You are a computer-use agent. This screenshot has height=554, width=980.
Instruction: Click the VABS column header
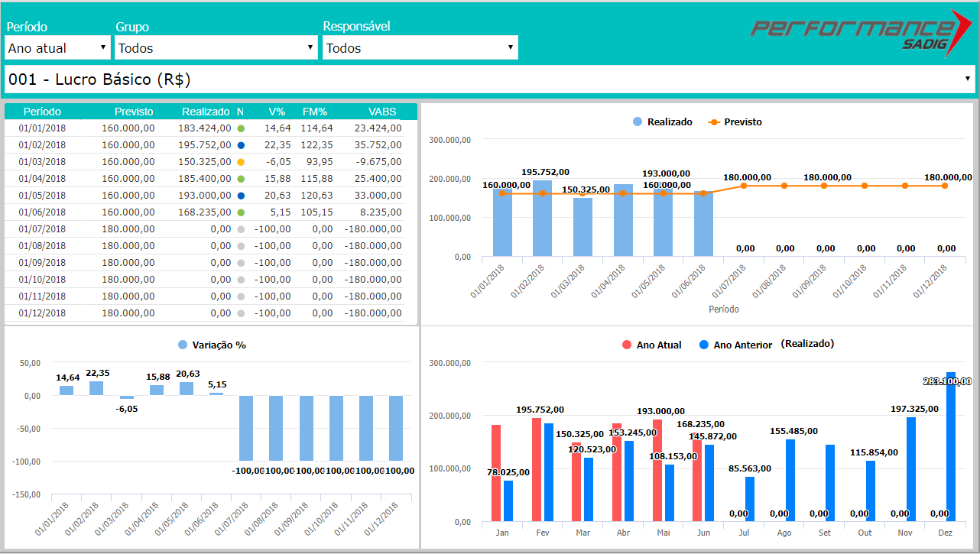coord(382,112)
